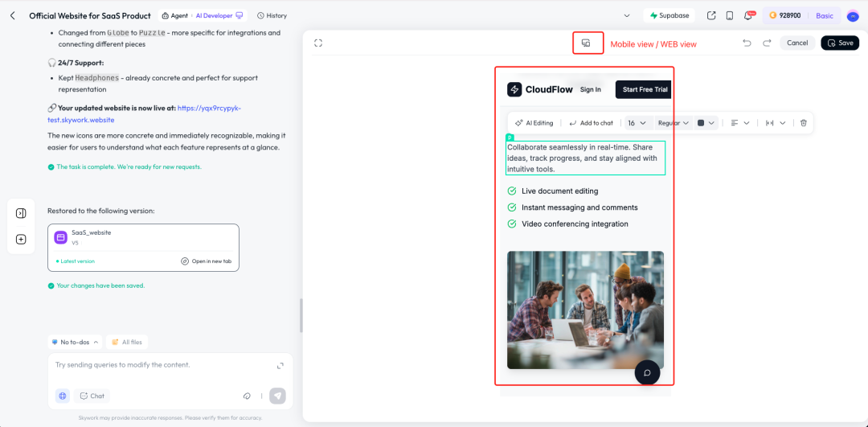Cancel the editing session

point(797,43)
